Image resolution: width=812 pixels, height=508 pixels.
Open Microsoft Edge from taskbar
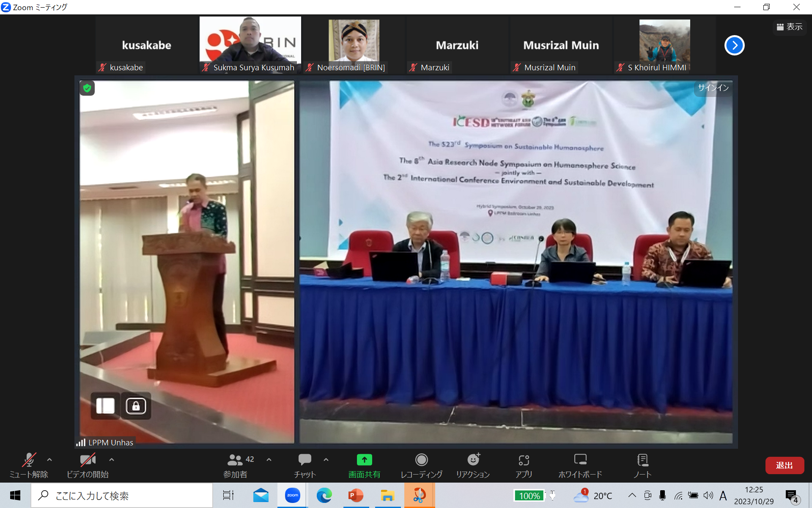pos(324,495)
